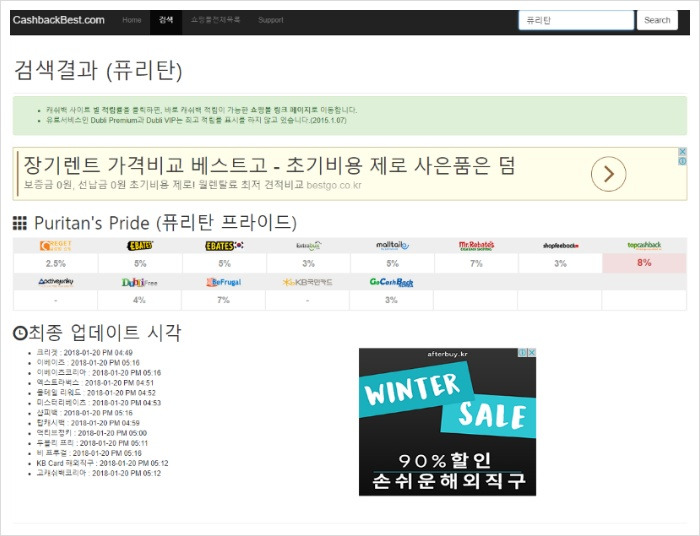Open the Support menu item

271,20
